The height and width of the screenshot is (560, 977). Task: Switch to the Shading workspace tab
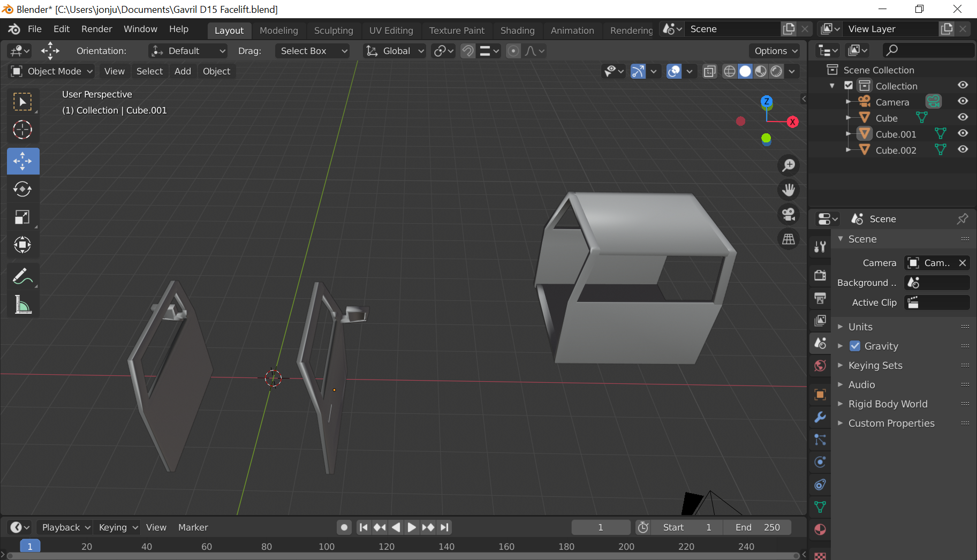[518, 31]
